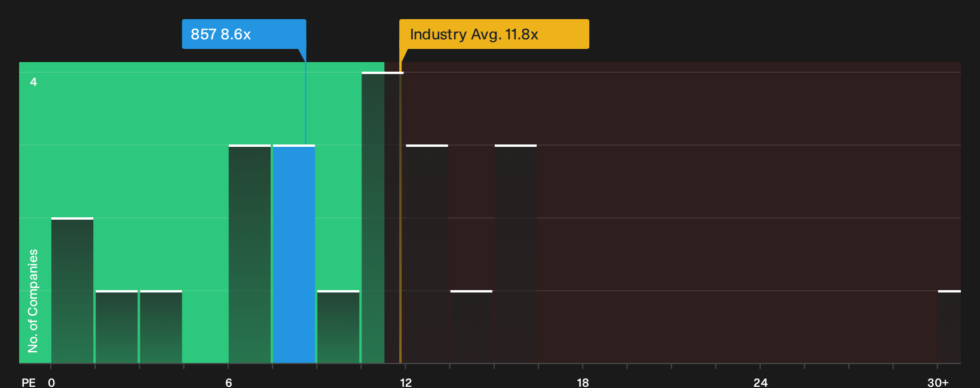980x388 pixels.
Task: Select the dark bar starting at PE 6
Action: [250, 254]
